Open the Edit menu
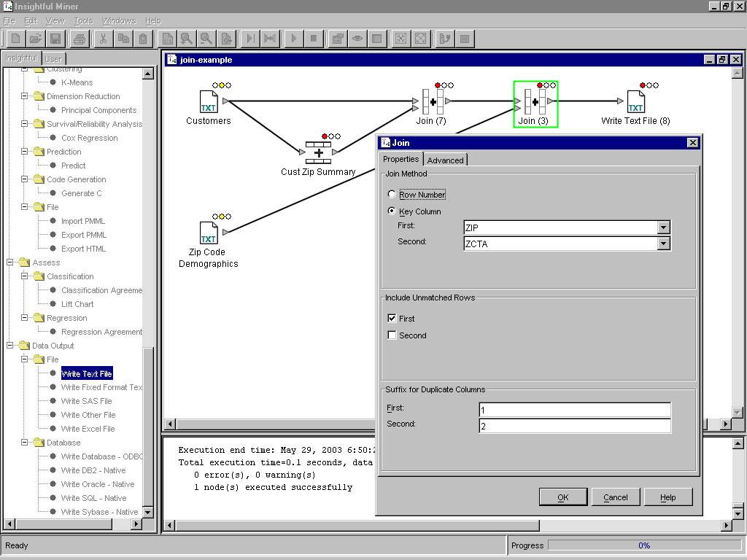This screenshot has width=747, height=560. tap(31, 21)
